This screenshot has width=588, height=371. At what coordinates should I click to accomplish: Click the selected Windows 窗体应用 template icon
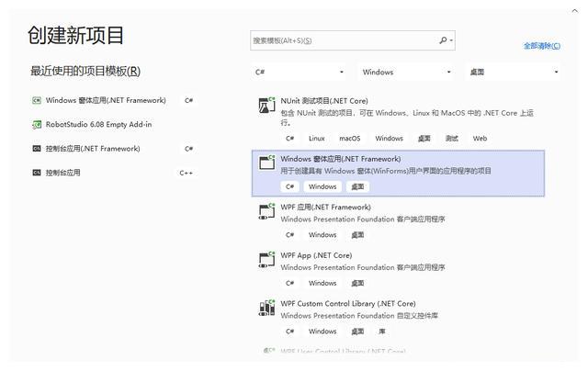click(x=266, y=163)
